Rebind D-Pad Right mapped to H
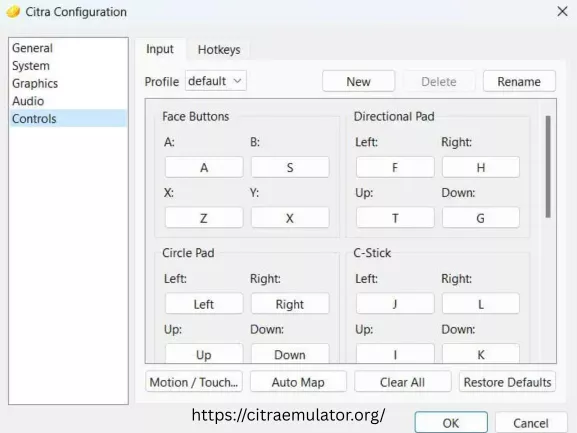This screenshot has width=577, height=433. [481, 168]
